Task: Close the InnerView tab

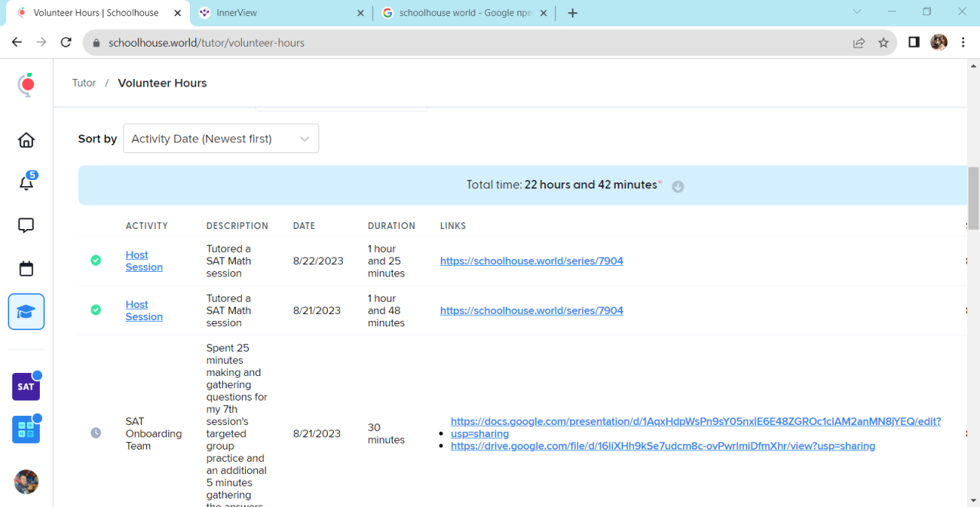Action: click(361, 13)
